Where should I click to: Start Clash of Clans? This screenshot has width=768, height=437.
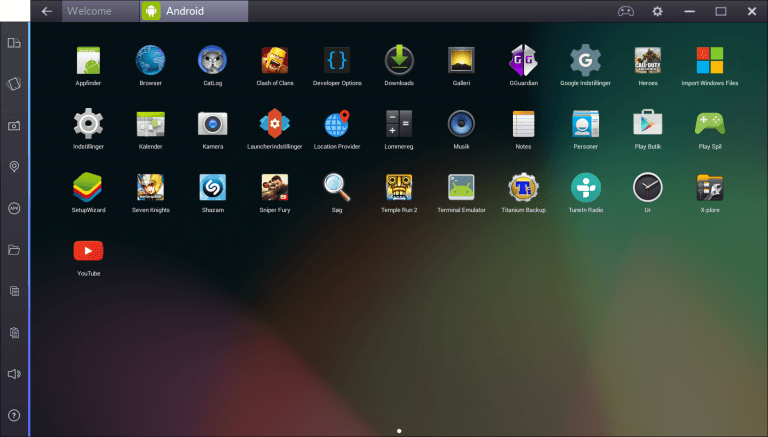point(275,60)
